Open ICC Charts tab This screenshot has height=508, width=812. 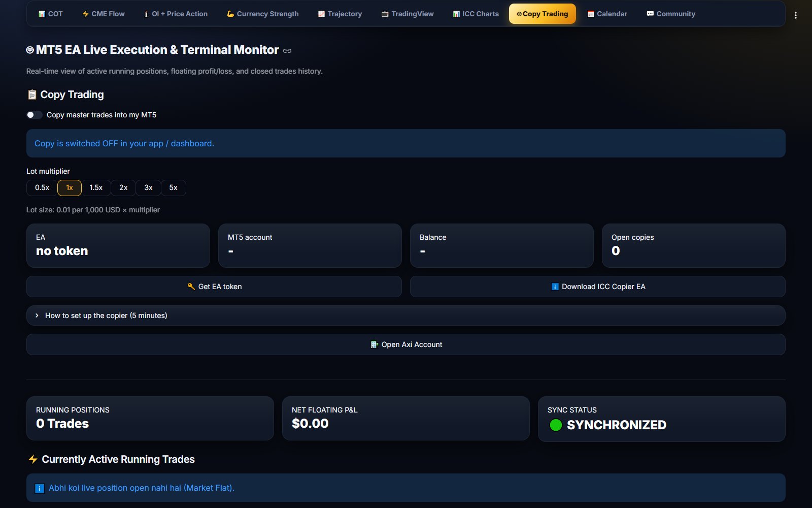(476, 14)
